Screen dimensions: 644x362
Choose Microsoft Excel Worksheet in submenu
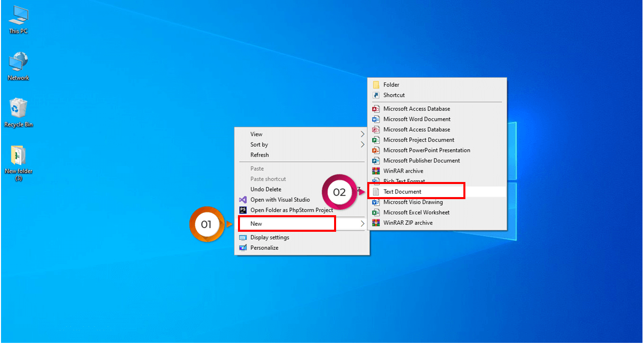click(416, 212)
